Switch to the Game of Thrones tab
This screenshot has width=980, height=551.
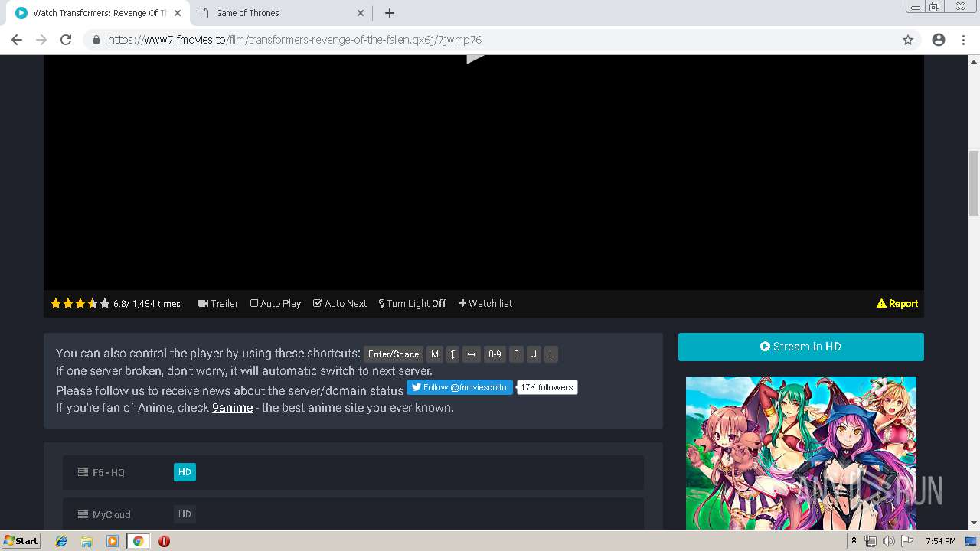[281, 13]
